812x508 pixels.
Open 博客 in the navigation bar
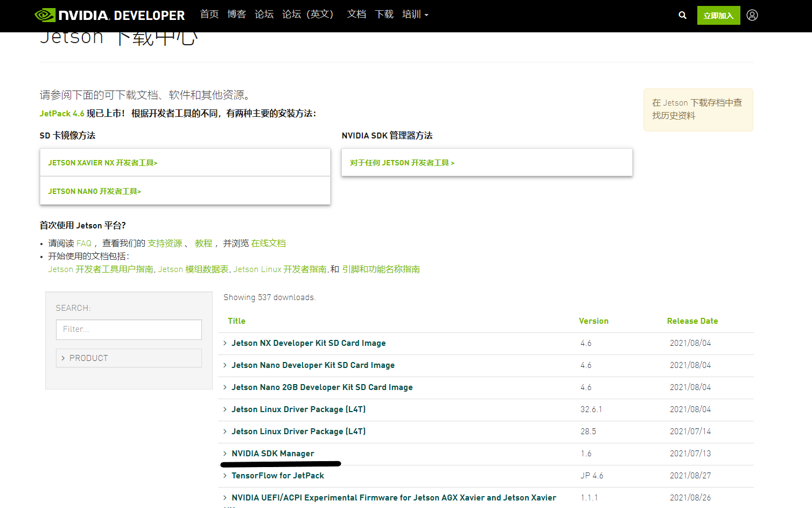pos(236,15)
